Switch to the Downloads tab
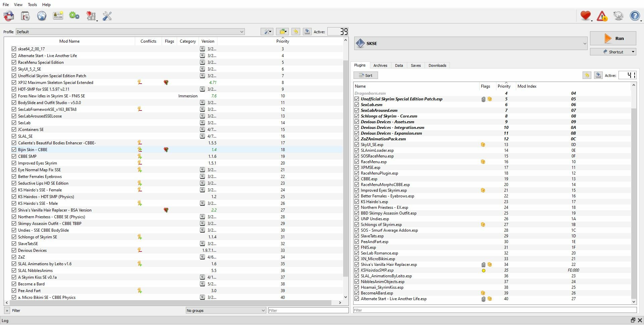The width and height of the screenshot is (644, 325). [437, 65]
